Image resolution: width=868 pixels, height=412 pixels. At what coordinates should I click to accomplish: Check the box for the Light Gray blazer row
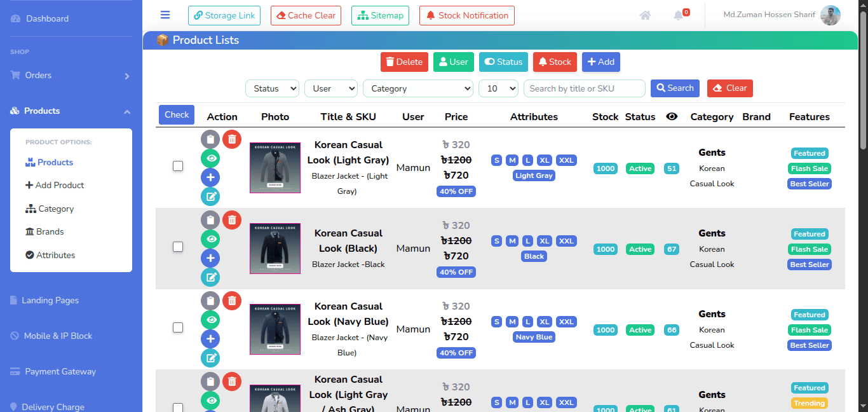click(x=178, y=167)
